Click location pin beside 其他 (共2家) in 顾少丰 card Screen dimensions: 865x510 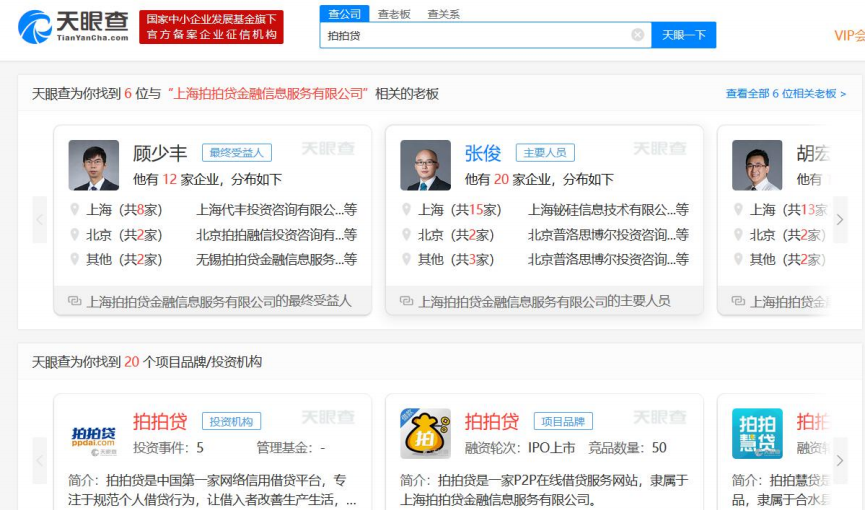pos(74,259)
